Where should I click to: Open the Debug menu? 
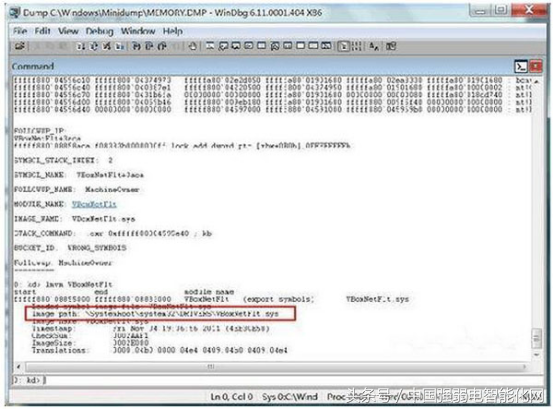pyautogui.click(x=99, y=31)
